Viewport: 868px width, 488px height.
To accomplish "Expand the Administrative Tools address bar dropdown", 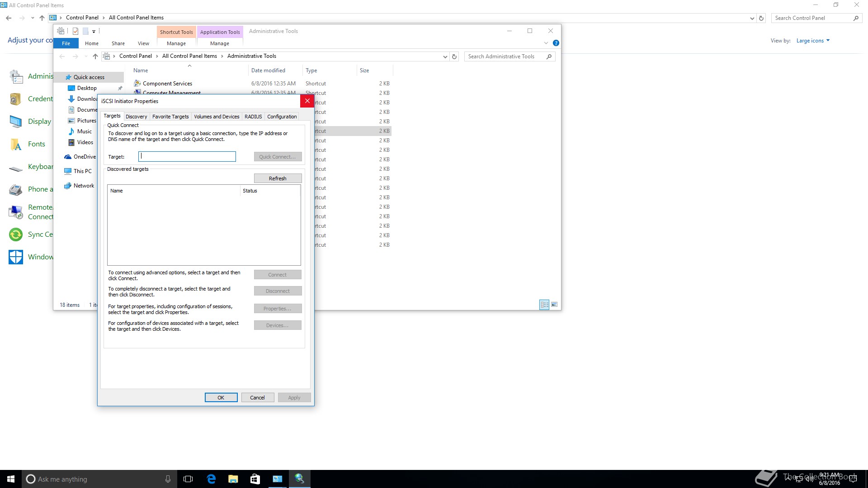I will tap(445, 56).
